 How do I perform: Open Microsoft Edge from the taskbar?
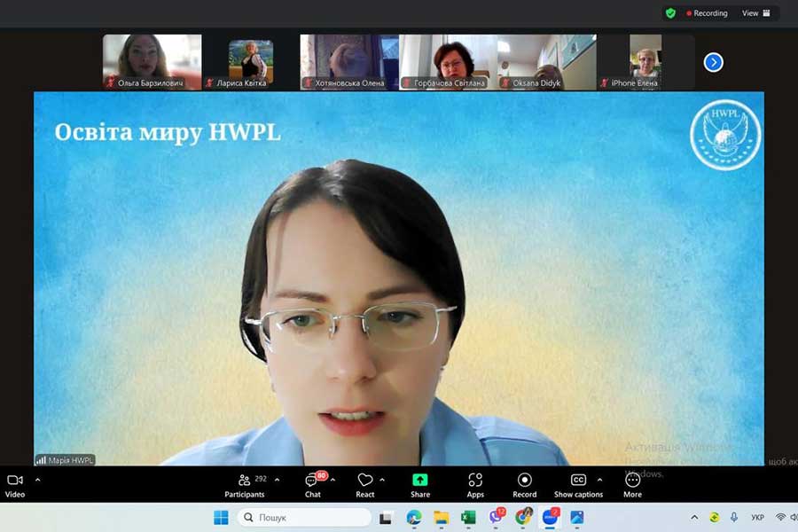pyautogui.click(x=414, y=518)
